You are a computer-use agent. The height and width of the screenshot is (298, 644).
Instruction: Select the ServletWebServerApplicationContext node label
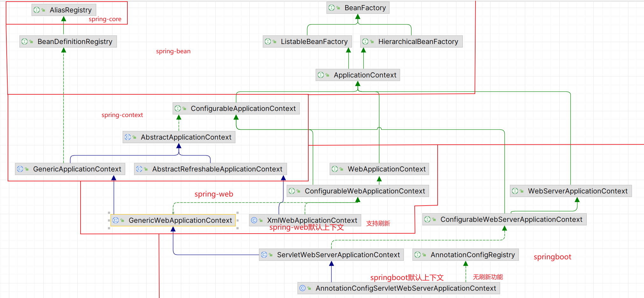[x=338, y=255]
